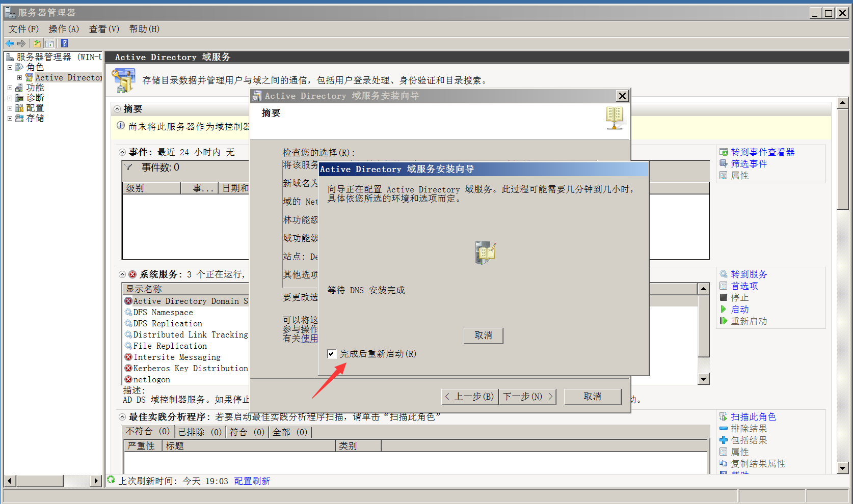Click the blue Help toolbar icon
The width and height of the screenshot is (853, 504).
(x=65, y=43)
